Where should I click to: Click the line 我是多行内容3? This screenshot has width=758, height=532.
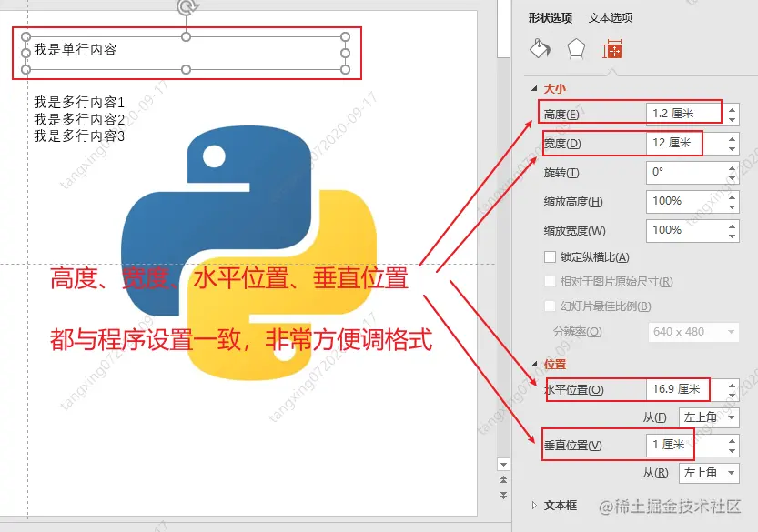(x=79, y=136)
